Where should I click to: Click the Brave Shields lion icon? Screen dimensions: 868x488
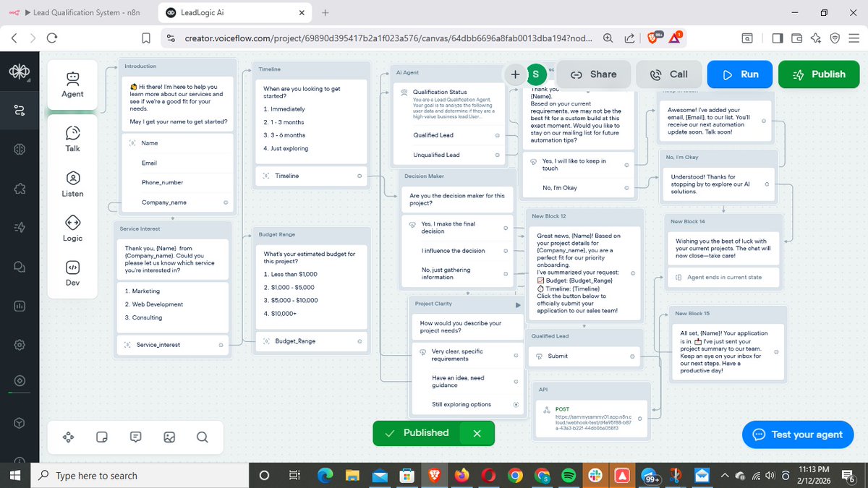tap(652, 38)
